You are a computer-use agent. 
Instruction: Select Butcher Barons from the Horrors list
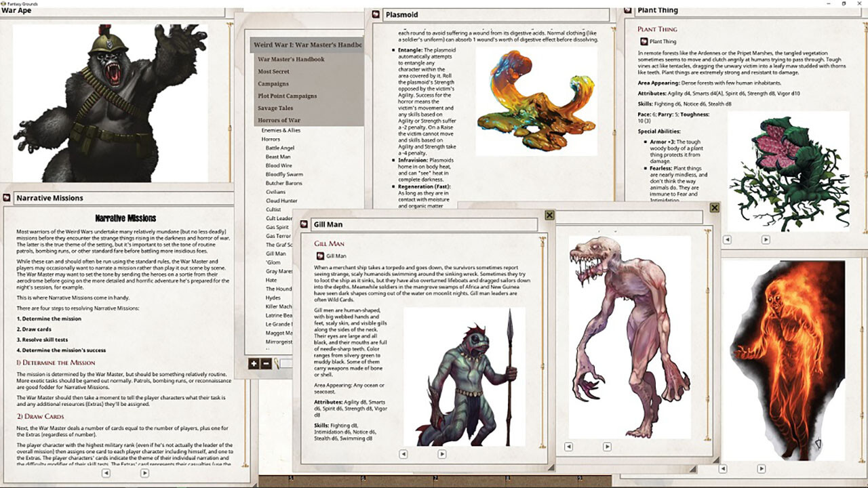tap(284, 183)
